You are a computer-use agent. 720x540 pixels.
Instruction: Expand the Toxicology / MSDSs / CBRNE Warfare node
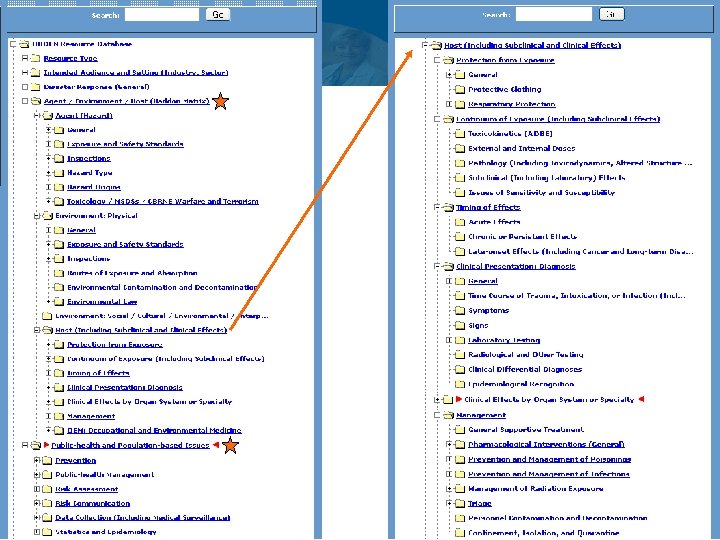coord(49,201)
